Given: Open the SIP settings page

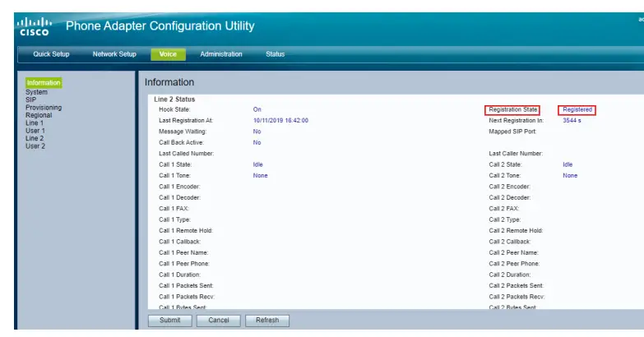Looking at the screenshot, I should click(30, 99).
